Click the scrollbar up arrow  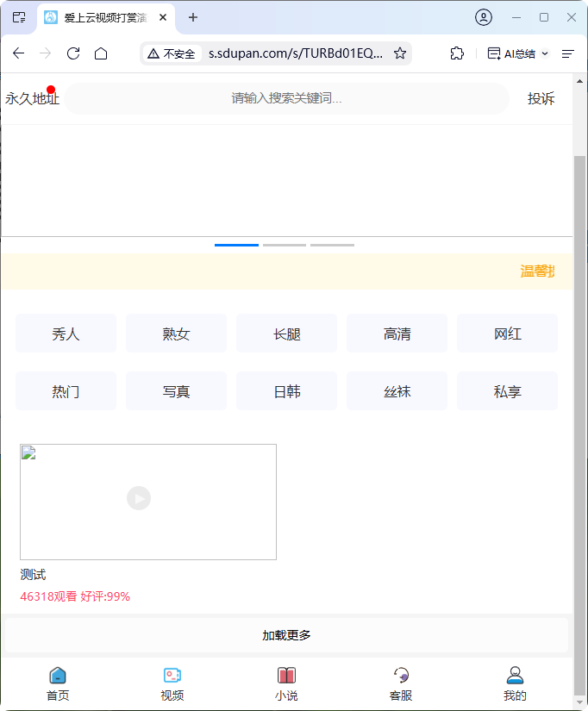(579, 81)
